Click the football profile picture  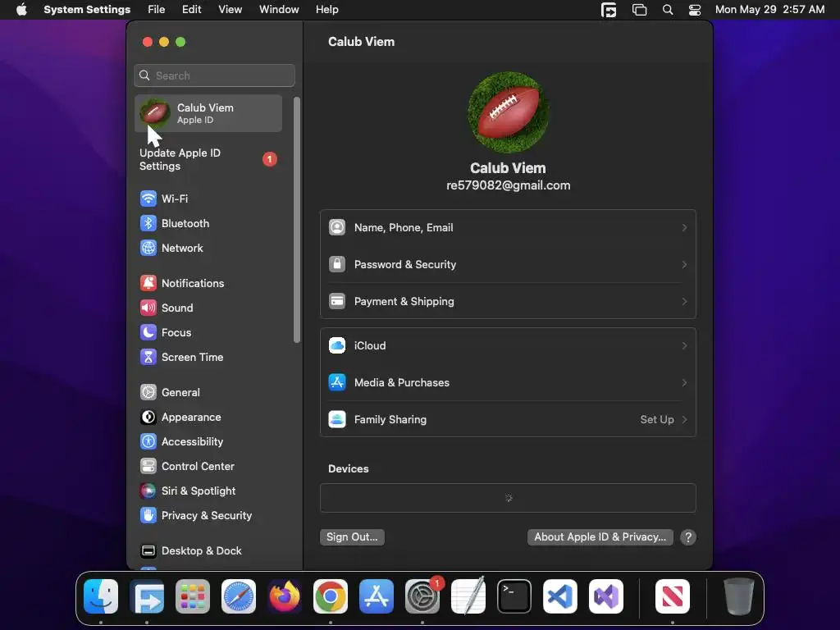tap(508, 113)
